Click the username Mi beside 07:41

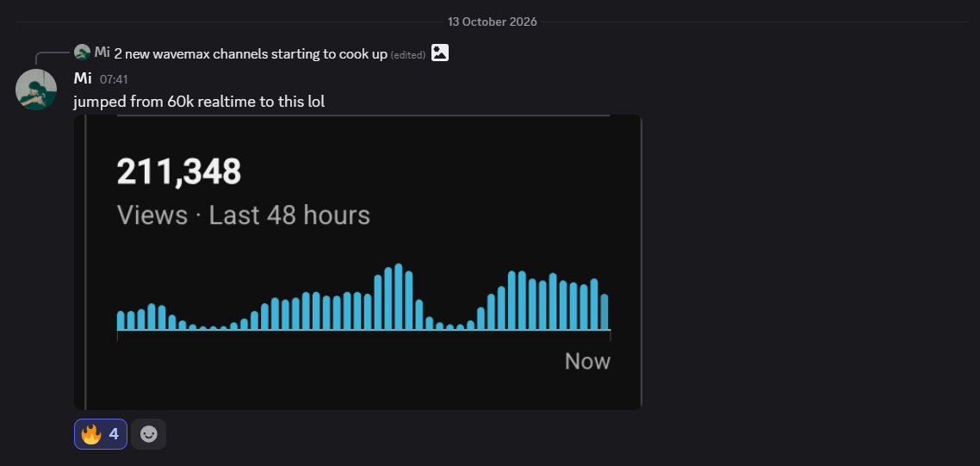point(83,78)
